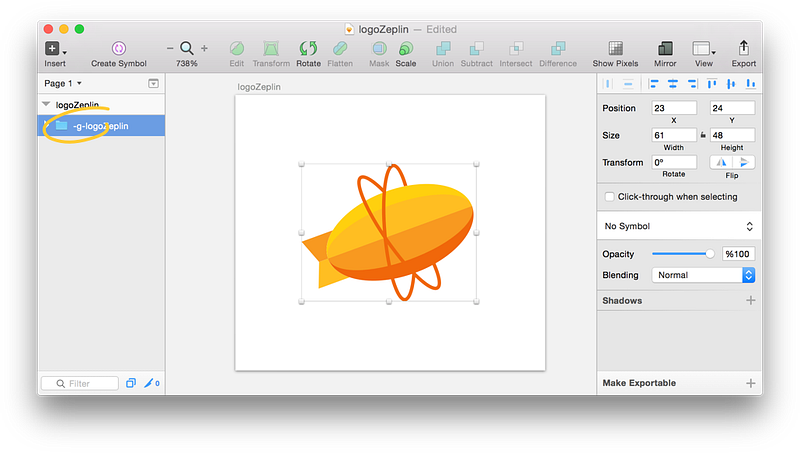800x453 pixels.
Task: Click the Y position field
Action: coord(732,108)
